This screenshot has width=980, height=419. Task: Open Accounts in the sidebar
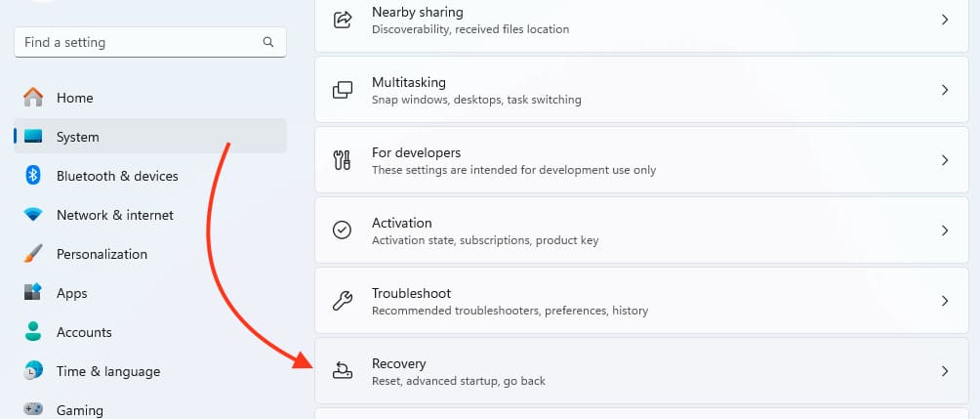point(84,332)
